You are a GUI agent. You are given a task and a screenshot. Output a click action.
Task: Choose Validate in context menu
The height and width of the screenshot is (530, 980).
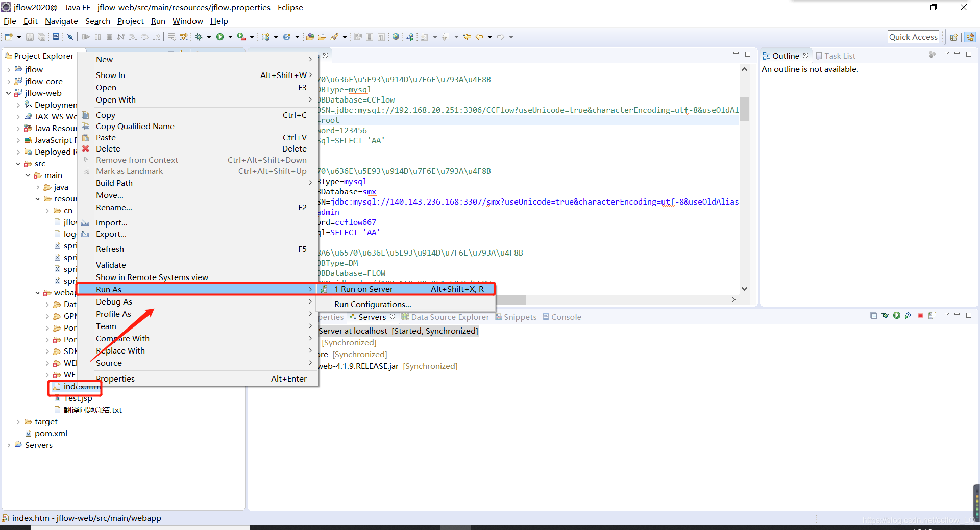198,265
